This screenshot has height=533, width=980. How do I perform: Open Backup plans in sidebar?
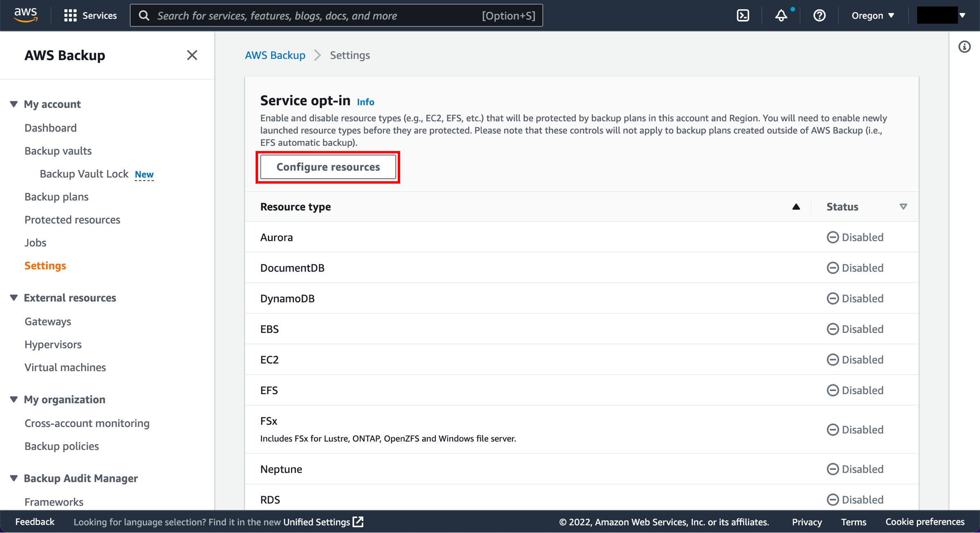pos(56,197)
